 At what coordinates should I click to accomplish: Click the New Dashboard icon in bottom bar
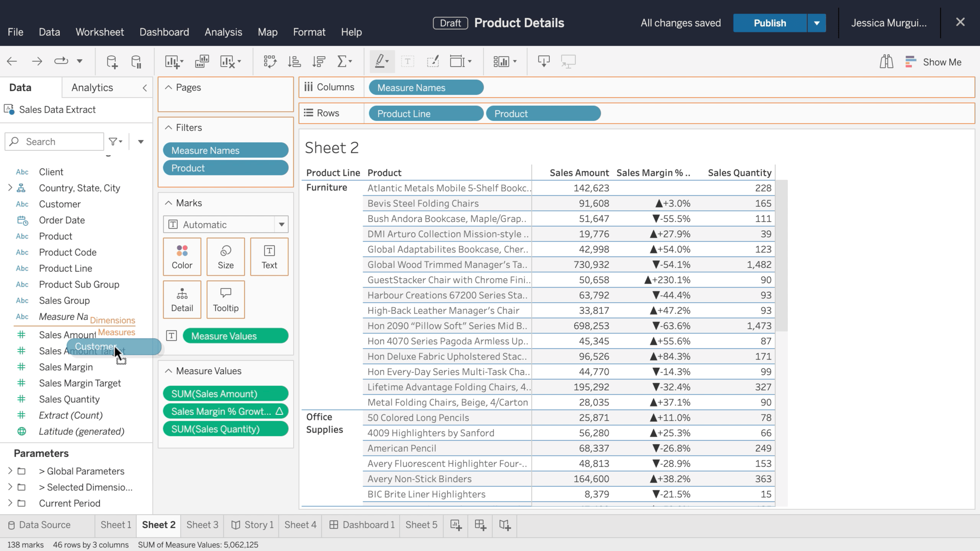480,525
